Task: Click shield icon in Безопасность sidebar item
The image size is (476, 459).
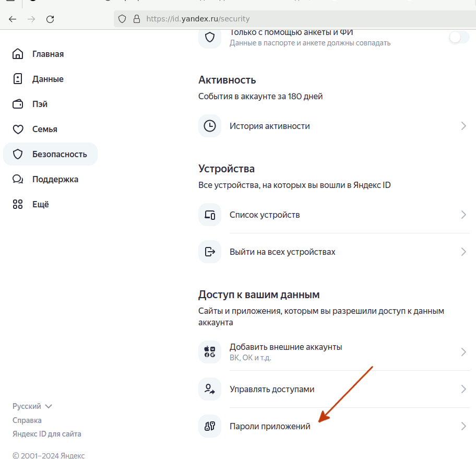Action: (18, 154)
